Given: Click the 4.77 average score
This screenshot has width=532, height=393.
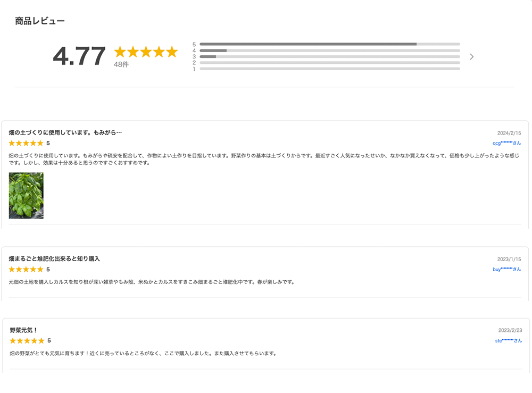Looking at the screenshot, I should pos(79,56).
